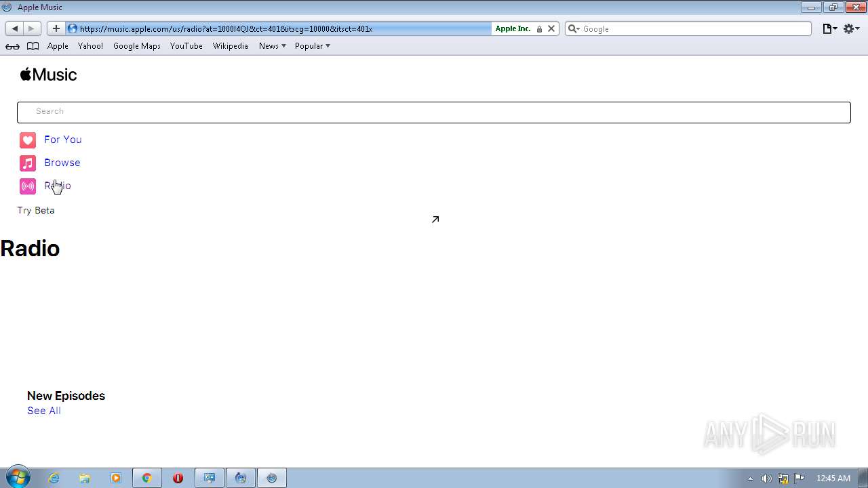Restore down the Safari window
The width and height of the screenshot is (868, 488).
(833, 7)
